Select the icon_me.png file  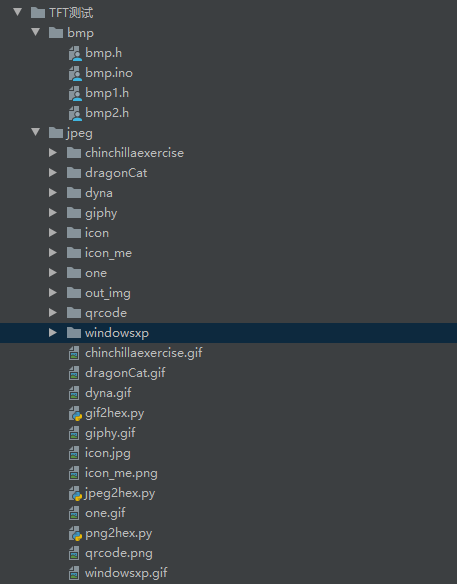pos(121,473)
